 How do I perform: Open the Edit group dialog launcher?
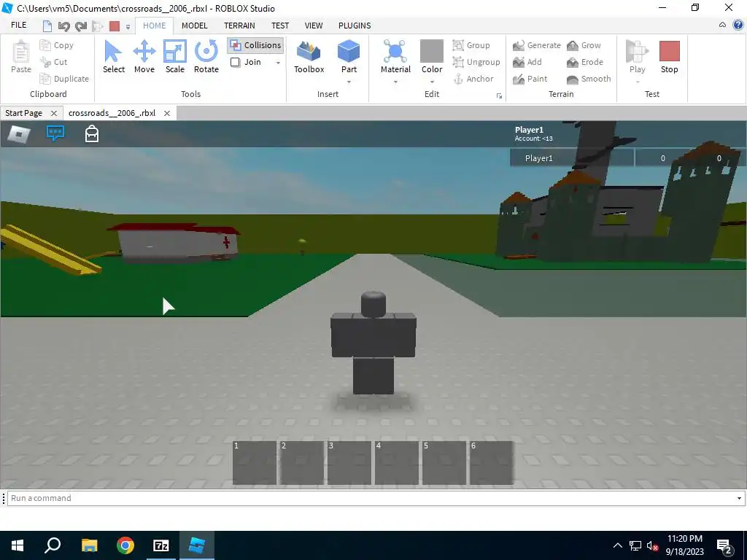(499, 96)
